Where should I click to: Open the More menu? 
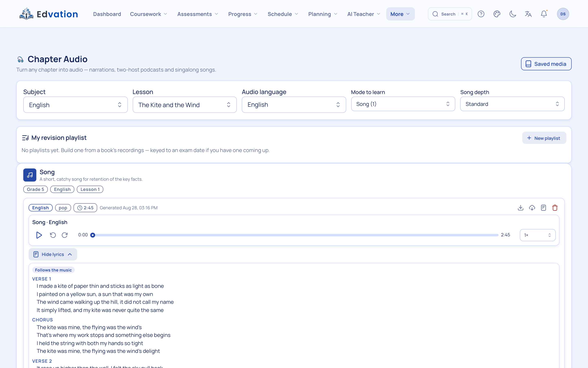pyautogui.click(x=400, y=14)
